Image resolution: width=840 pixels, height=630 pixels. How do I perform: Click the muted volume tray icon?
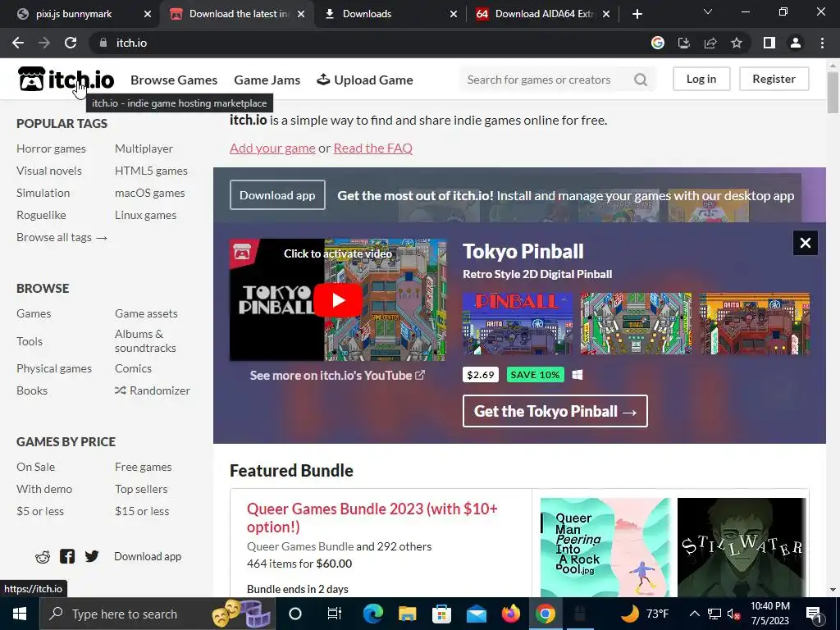pos(733,614)
